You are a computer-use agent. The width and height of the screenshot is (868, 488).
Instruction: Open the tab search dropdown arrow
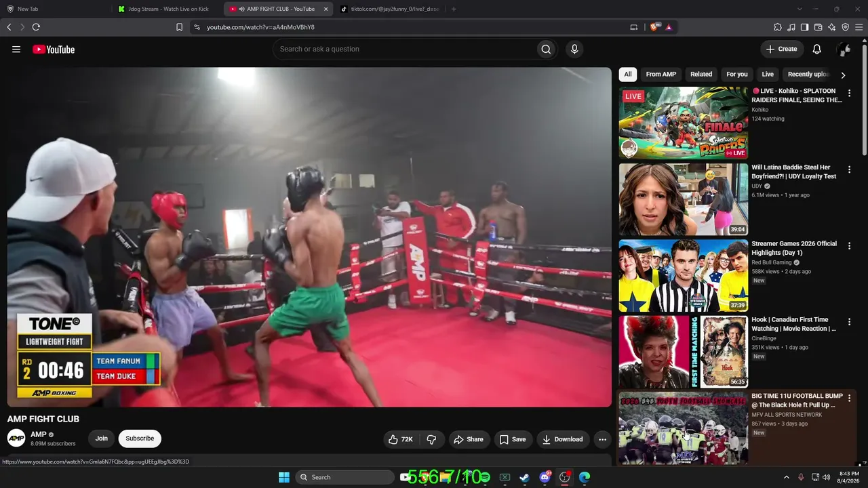800,9
